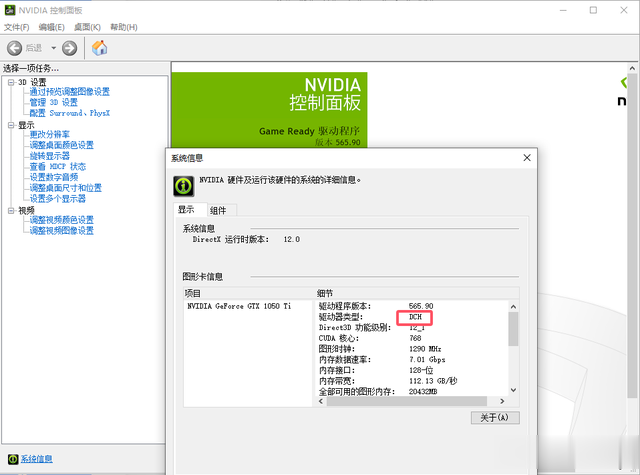Click the 驱动程序版本 row
Screen dimensions: 640x475
point(412,306)
